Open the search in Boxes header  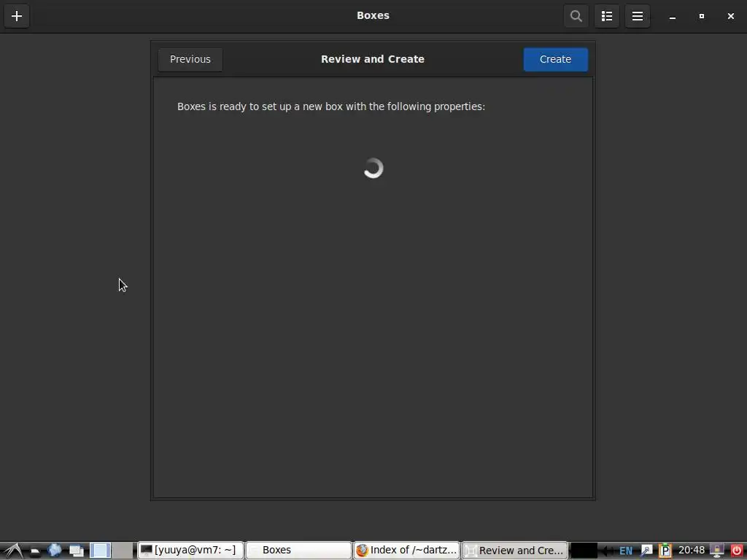tap(576, 16)
